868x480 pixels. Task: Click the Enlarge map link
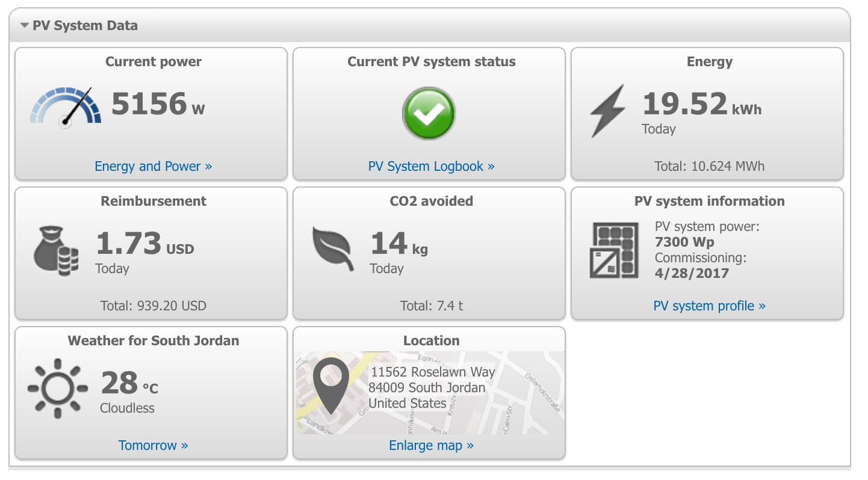click(x=432, y=445)
